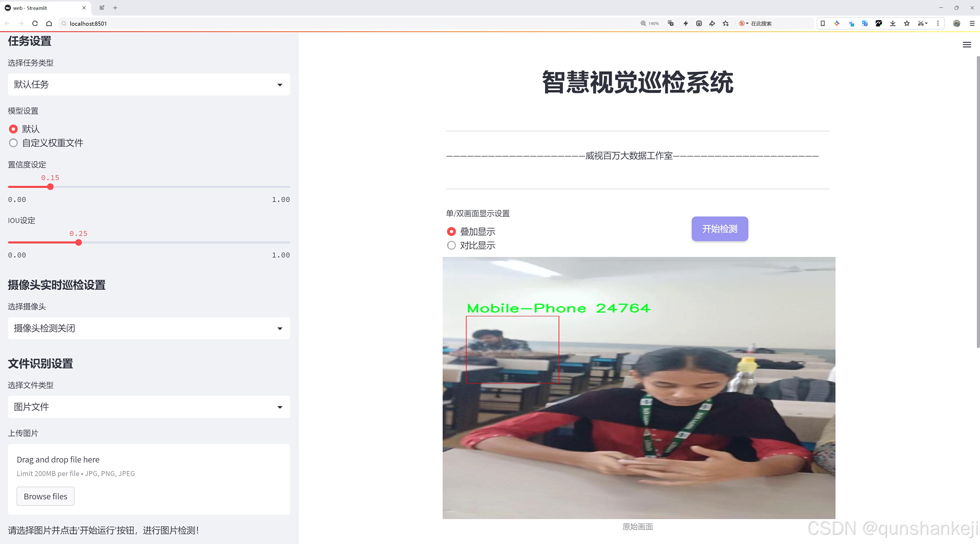Screen dimensions: 980x544
Task: Click the lightning boost extension icon
Action: pyautogui.click(x=686, y=23)
